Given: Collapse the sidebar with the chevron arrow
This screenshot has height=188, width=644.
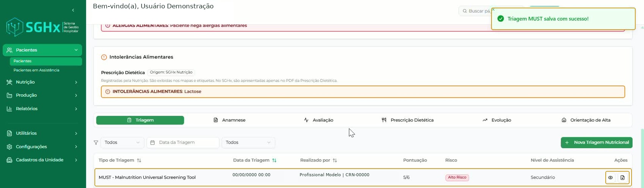Looking at the screenshot, I should click(x=73, y=10).
